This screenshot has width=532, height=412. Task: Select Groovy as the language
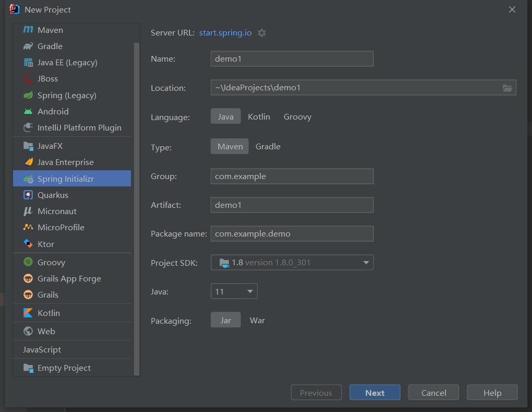(297, 116)
